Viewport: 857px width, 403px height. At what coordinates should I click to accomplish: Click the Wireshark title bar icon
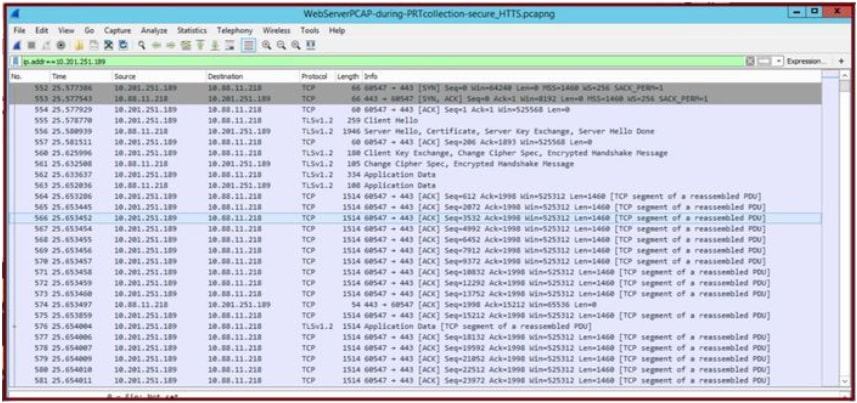pyautogui.click(x=15, y=14)
